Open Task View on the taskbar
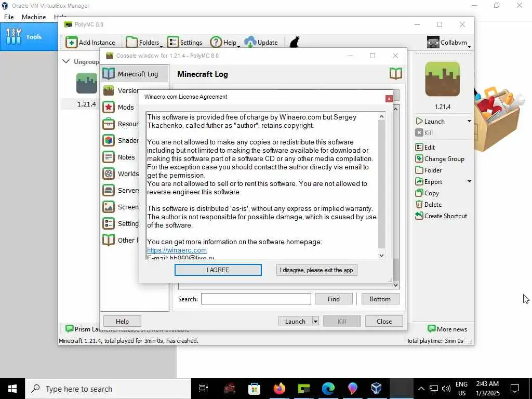The image size is (532, 399). click(204, 389)
